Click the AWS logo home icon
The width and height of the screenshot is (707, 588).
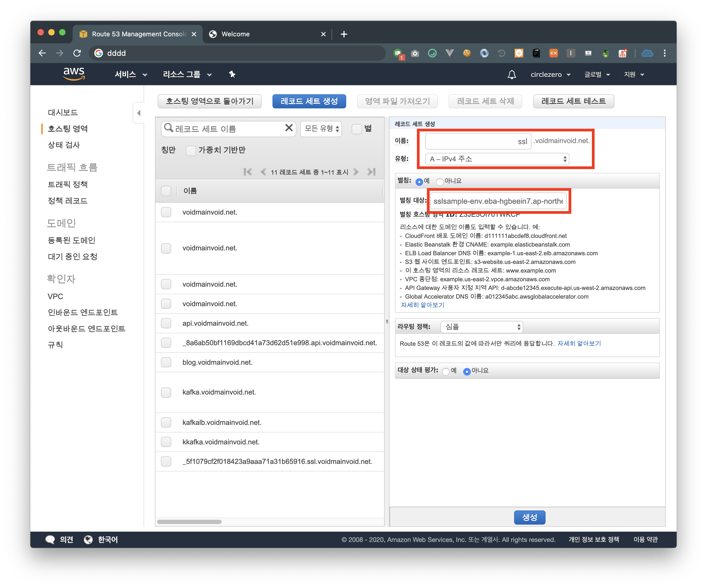coord(74,74)
